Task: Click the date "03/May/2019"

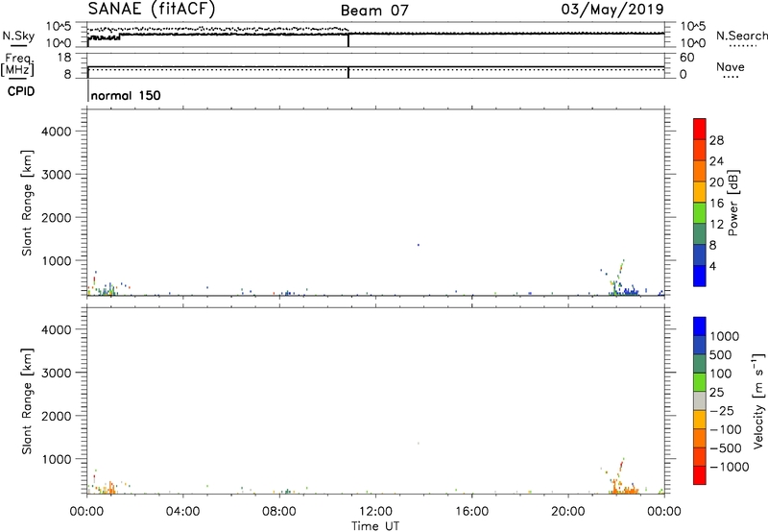Action: pos(612,9)
